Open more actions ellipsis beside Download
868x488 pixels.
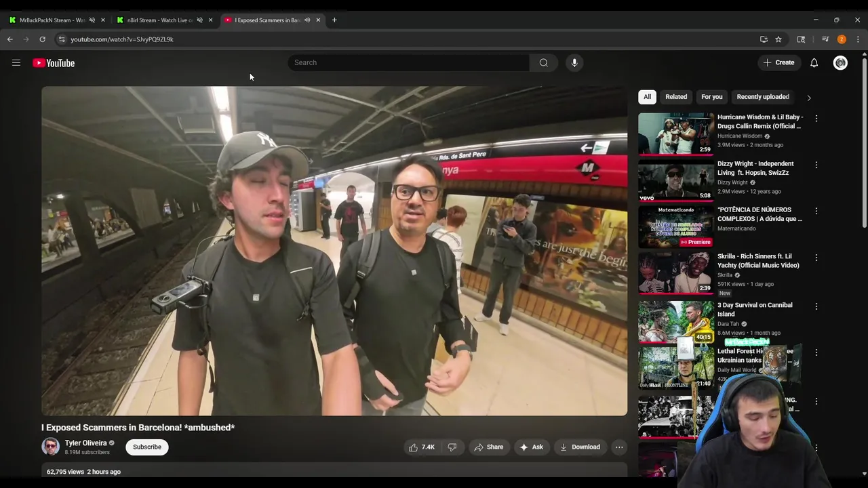pos(619,447)
